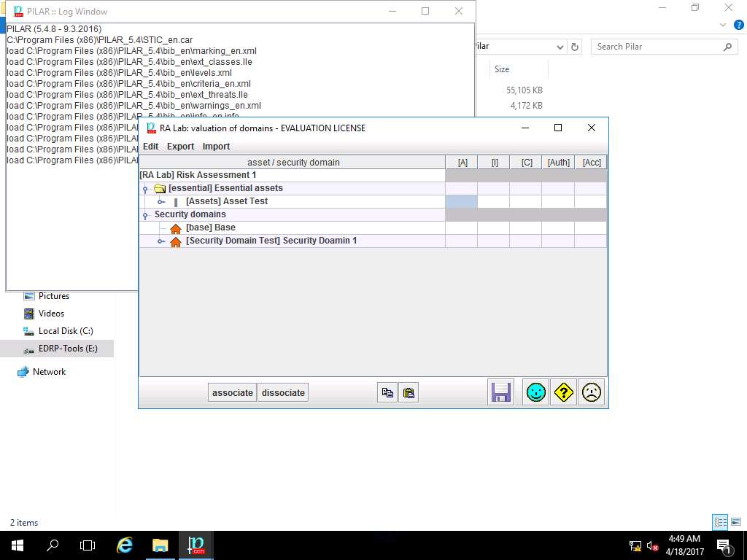Click the [I] column header

pyautogui.click(x=494, y=163)
